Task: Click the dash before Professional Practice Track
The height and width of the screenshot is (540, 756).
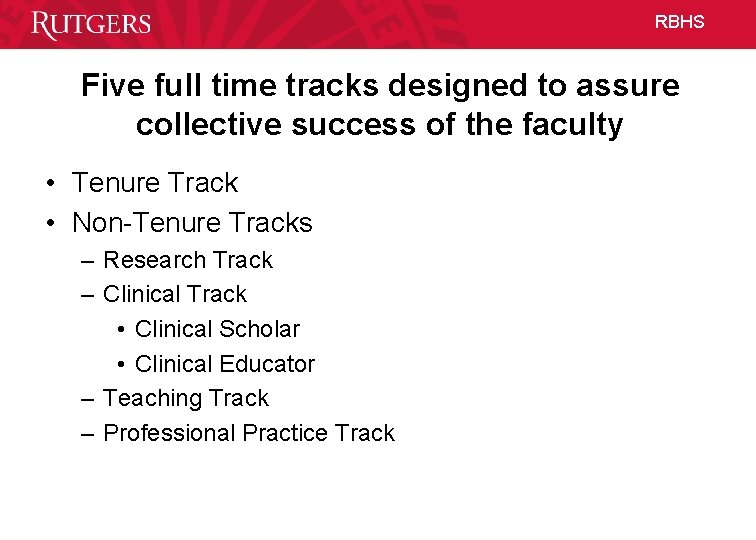Action: tap(87, 434)
